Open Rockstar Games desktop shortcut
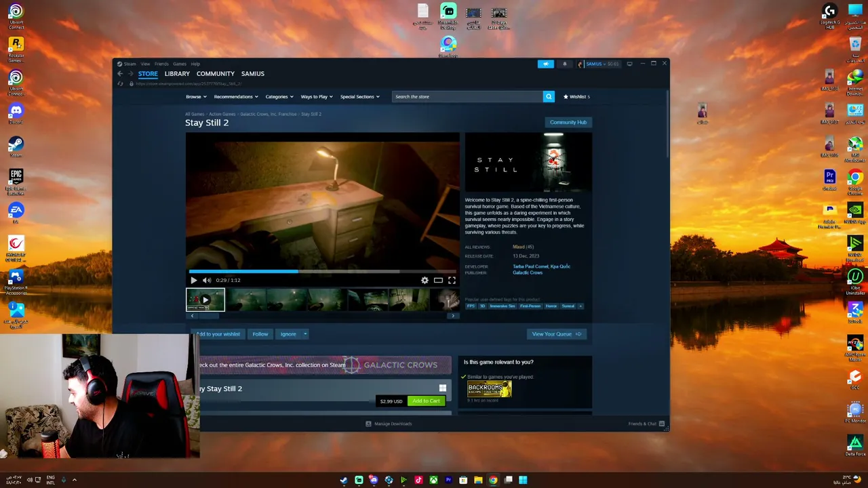Viewport: 868px width, 488px height. tap(16, 49)
